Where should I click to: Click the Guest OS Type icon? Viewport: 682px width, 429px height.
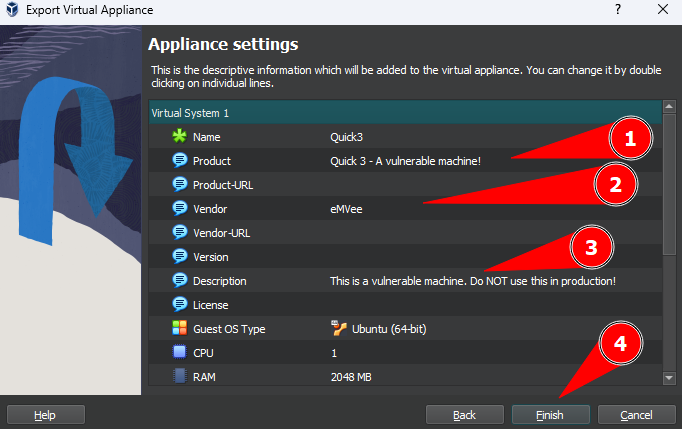coord(180,329)
